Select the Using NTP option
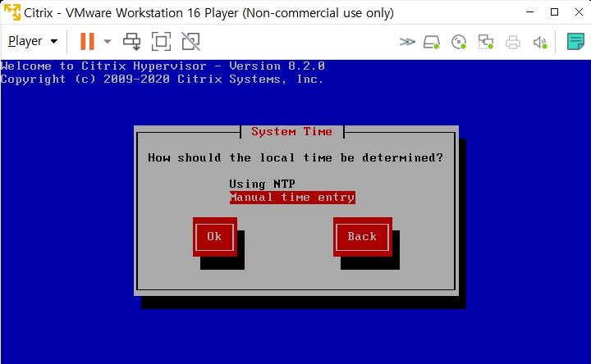 pyautogui.click(x=262, y=184)
